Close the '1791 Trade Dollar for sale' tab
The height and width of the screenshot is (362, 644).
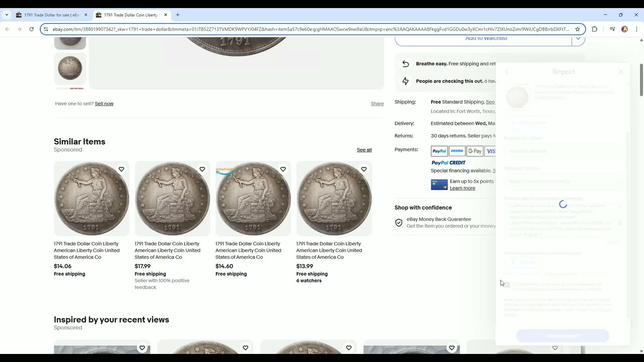(86, 15)
